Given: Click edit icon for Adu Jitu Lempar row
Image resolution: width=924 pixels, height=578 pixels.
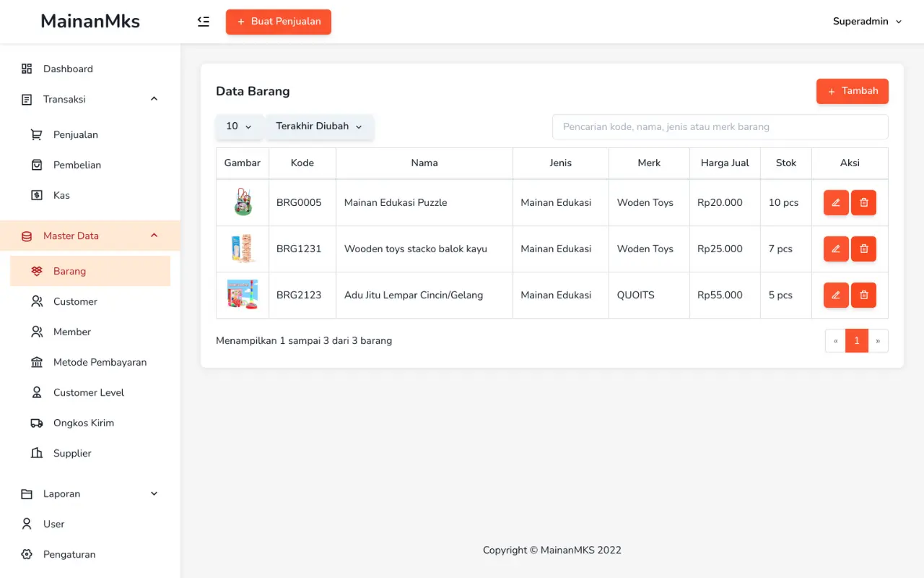Looking at the screenshot, I should 836,296.
